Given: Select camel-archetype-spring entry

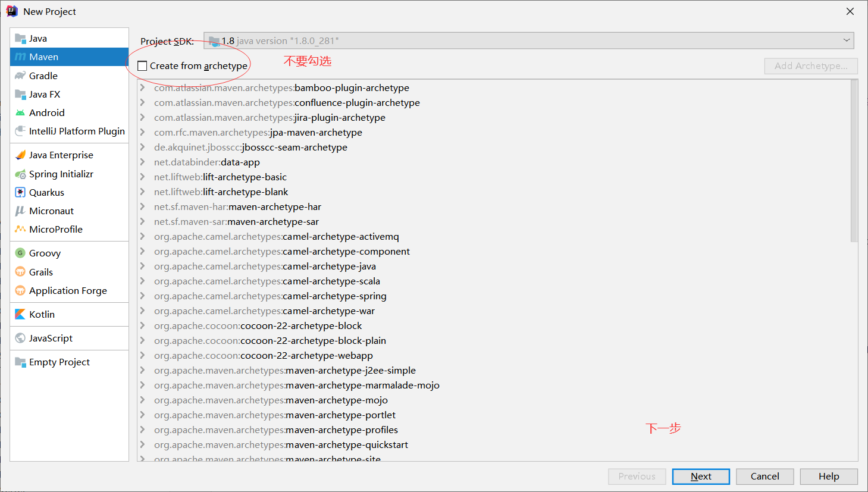Looking at the screenshot, I should 270,296.
